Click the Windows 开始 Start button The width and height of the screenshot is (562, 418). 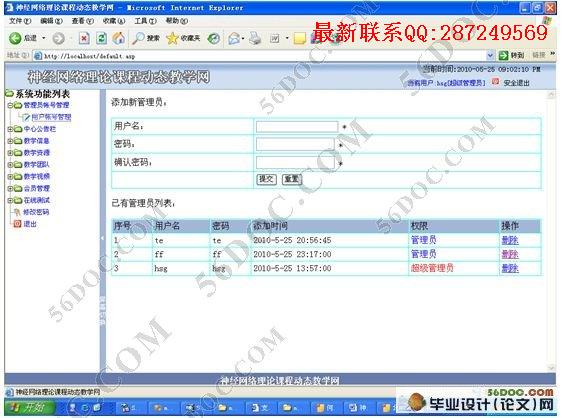point(30,408)
